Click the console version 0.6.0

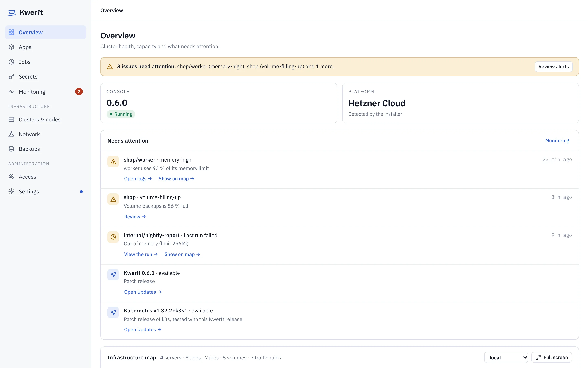[117, 103]
